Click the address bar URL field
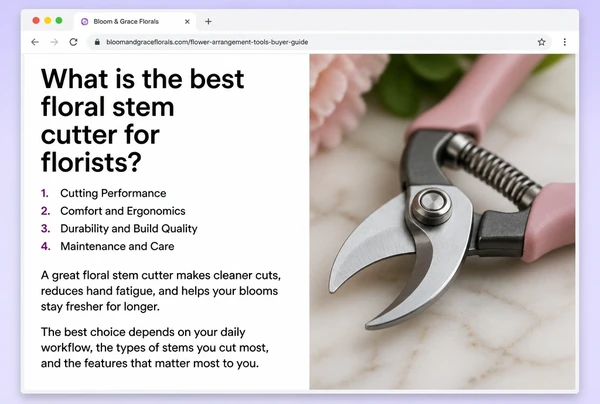The width and height of the screenshot is (600, 404). pos(319,42)
